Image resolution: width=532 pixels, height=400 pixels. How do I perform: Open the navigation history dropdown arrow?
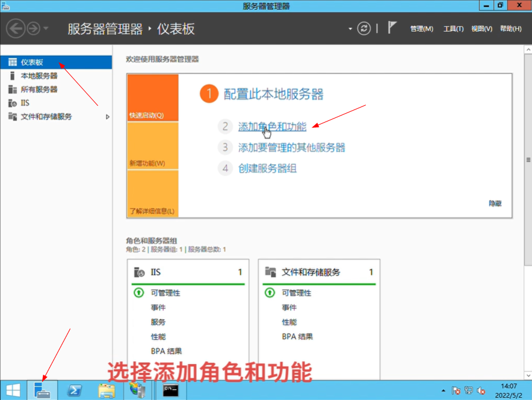[46, 28]
